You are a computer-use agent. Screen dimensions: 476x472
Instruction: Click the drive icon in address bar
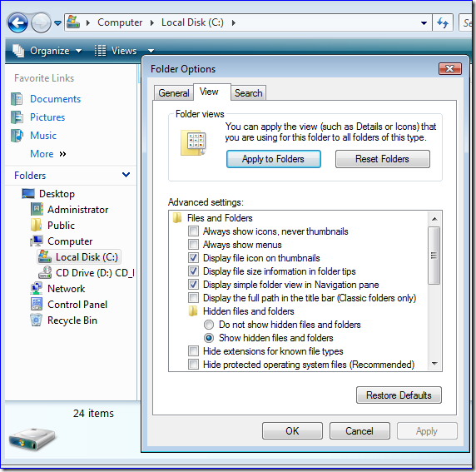coord(73,22)
